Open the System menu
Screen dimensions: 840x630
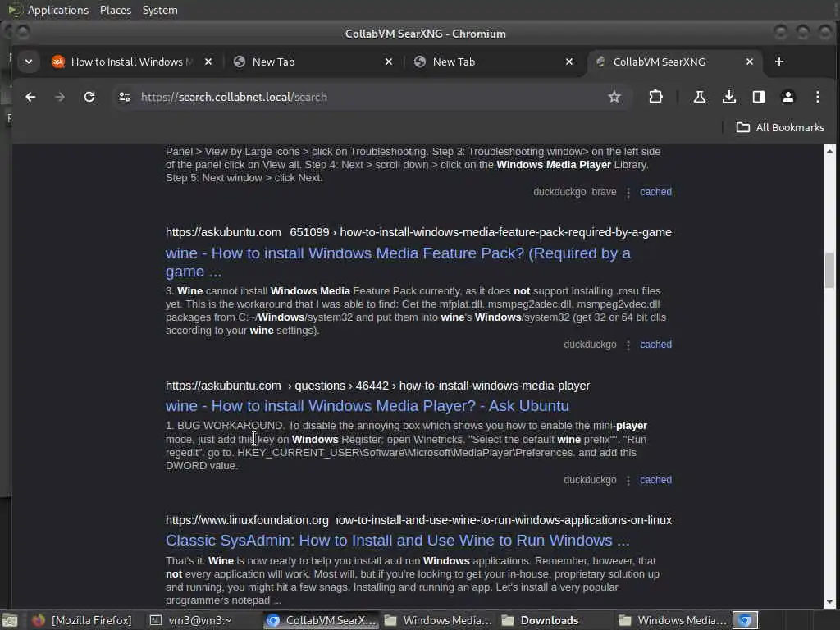[x=160, y=10]
